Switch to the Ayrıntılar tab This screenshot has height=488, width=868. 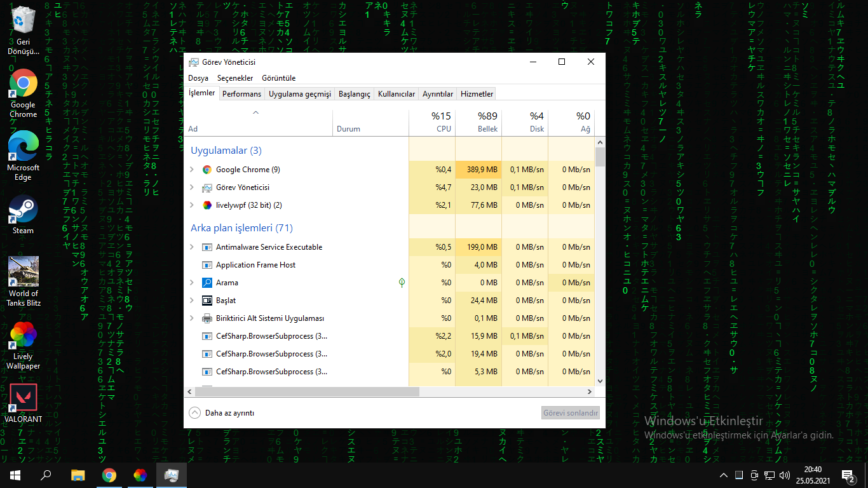[438, 94]
